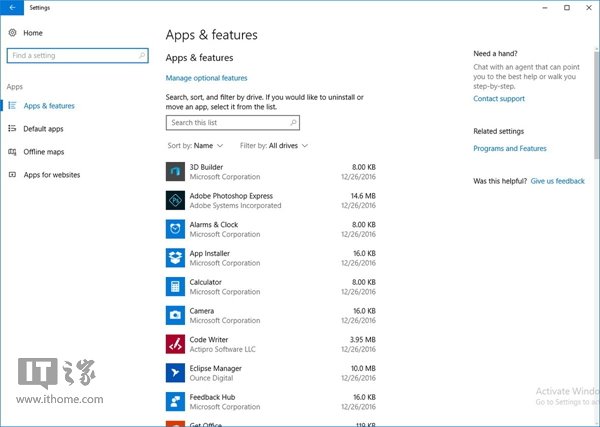Click the 14.6 MB size value
600x427 pixels.
(363, 196)
